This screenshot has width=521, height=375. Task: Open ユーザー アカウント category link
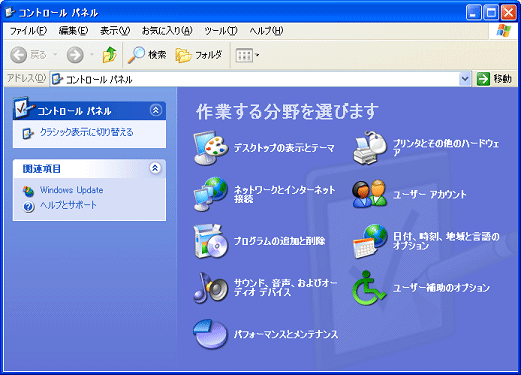(x=429, y=194)
